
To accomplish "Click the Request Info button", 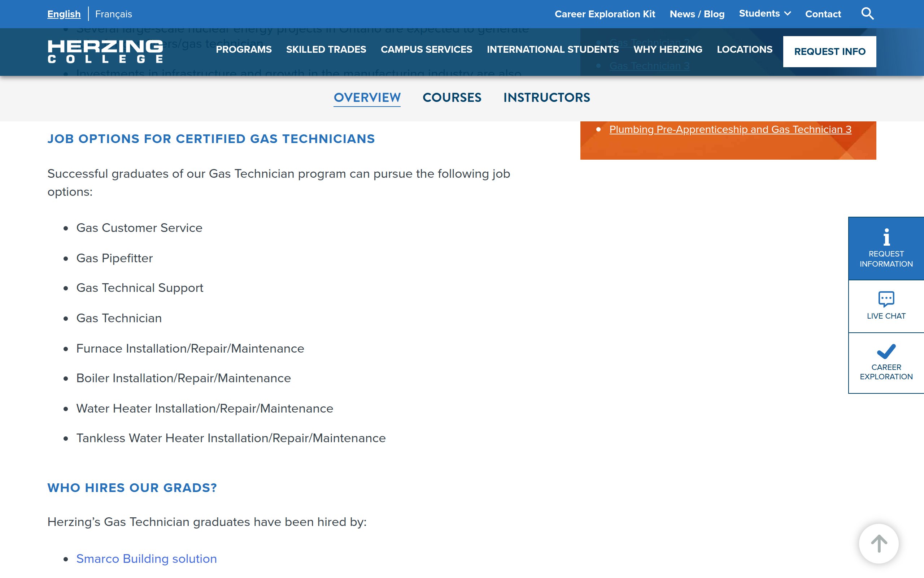I will [x=829, y=52].
